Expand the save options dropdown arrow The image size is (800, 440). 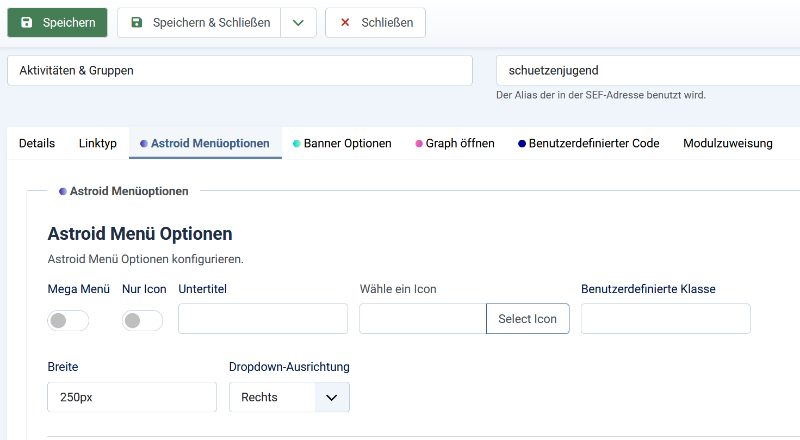(298, 22)
